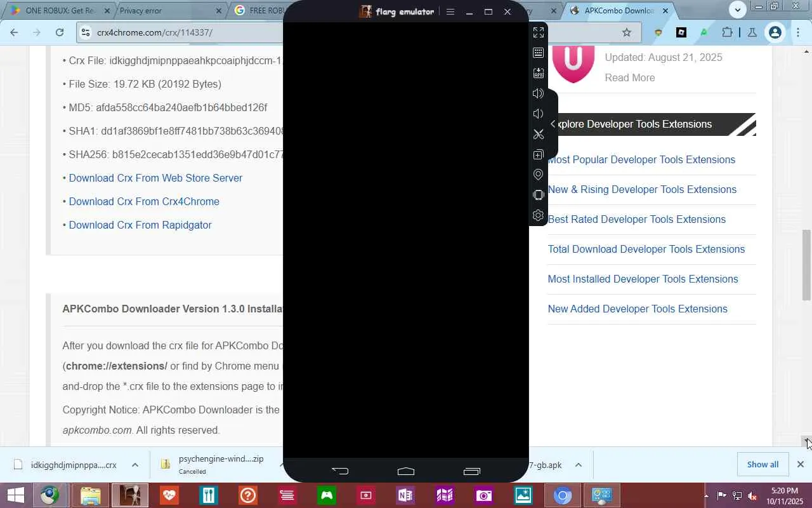Open the Chrome three-dot menu

pyautogui.click(x=798, y=32)
